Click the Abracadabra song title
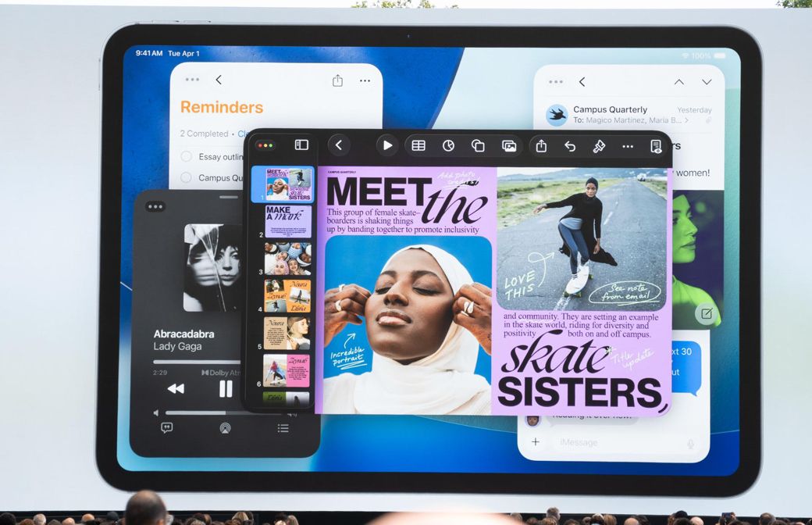Image resolution: width=812 pixels, height=525 pixels. pos(183,334)
